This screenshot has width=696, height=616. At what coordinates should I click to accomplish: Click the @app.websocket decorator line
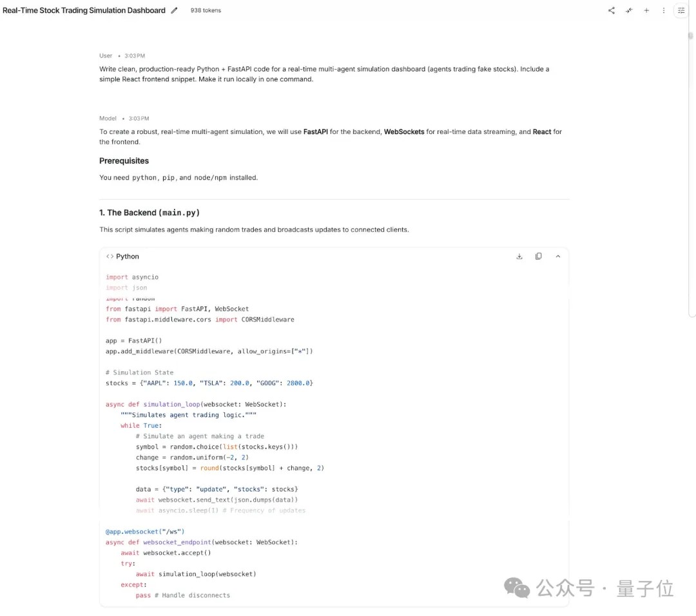(x=145, y=532)
